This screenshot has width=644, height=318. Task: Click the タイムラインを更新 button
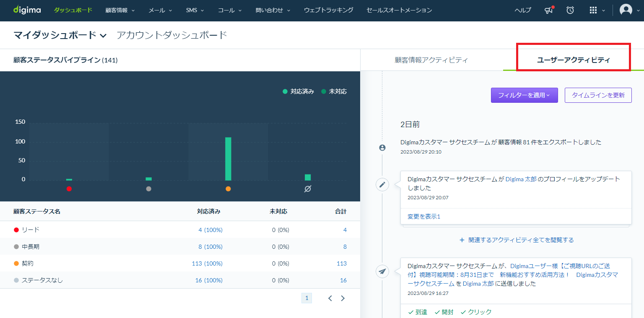point(598,95)
